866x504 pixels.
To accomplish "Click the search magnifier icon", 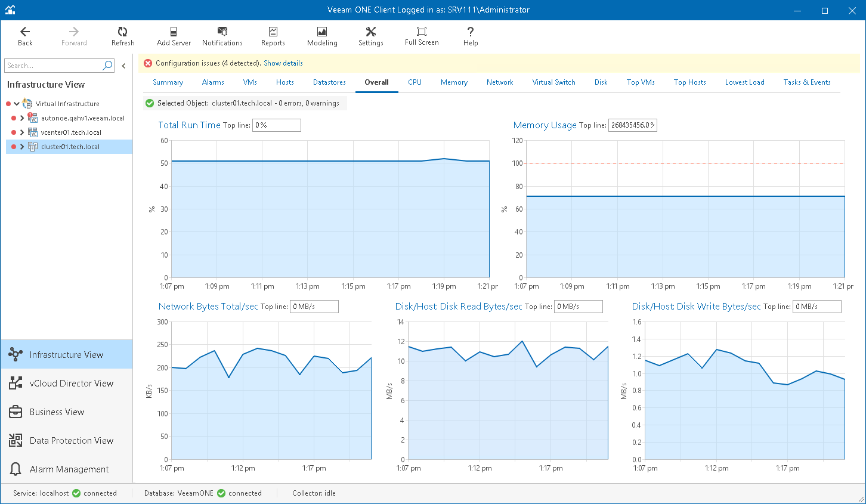I will point(107,66).
